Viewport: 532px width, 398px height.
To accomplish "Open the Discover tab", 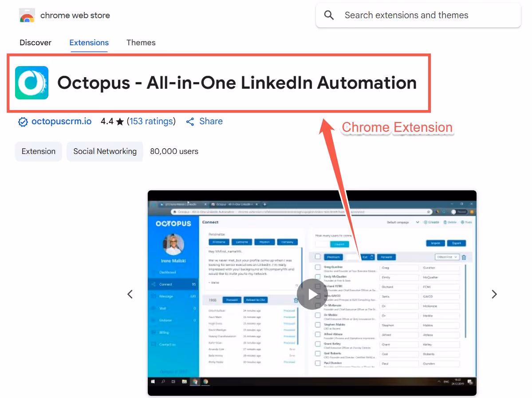I will (35, 43).
